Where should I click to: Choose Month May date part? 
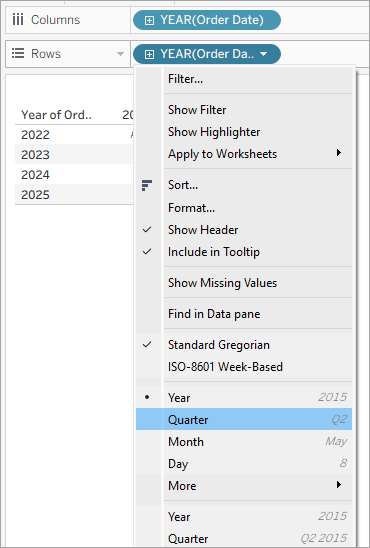[244, 442]
